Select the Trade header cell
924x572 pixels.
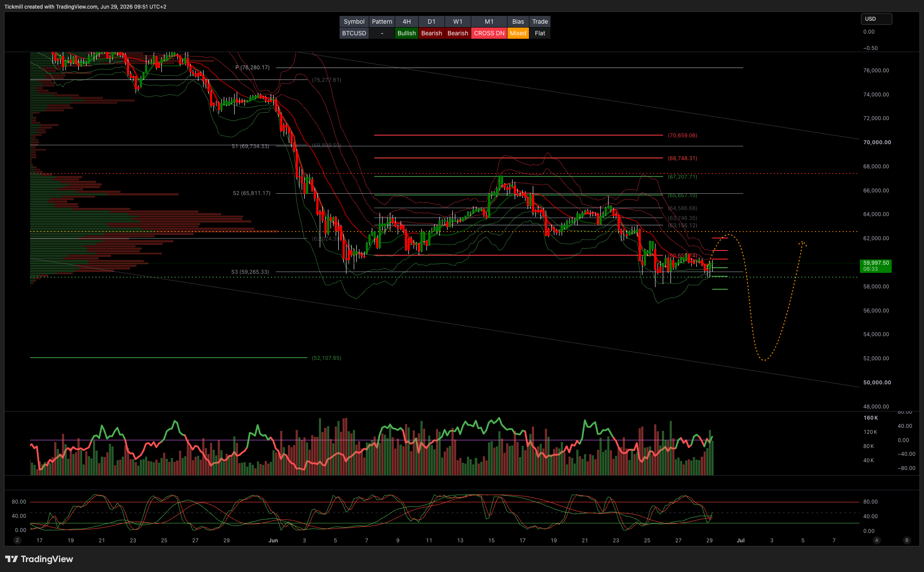click(540, 22)
